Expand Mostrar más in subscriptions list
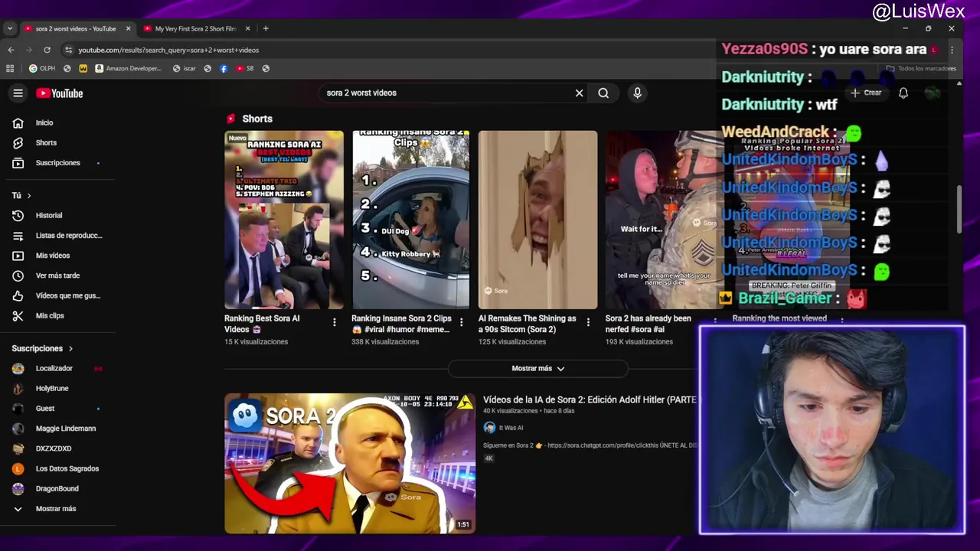 (57, 509)
